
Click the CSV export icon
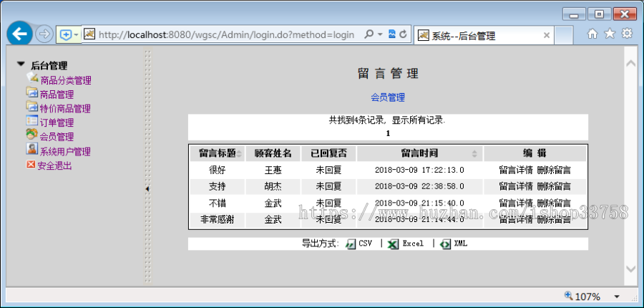[351, 244]
